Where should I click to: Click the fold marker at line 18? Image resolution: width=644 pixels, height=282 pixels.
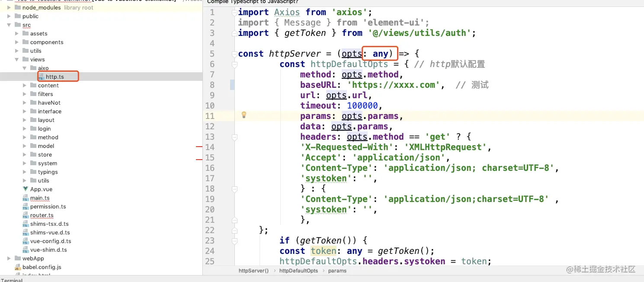234,189
